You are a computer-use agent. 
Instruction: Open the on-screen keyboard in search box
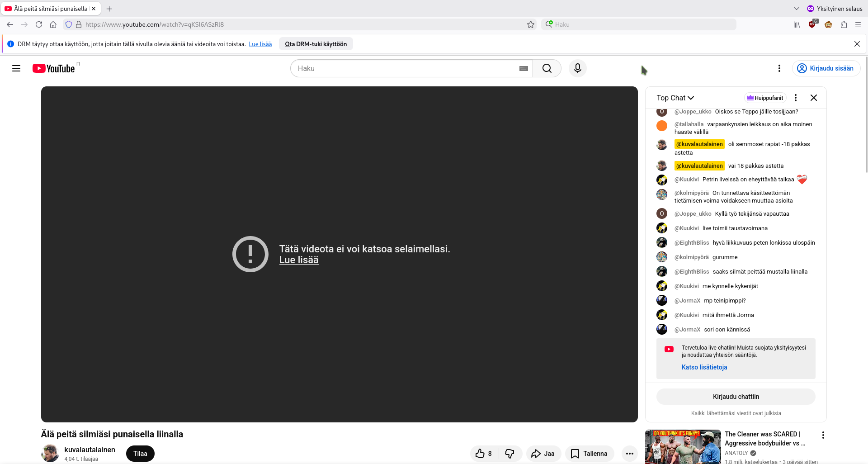(524, 68)
